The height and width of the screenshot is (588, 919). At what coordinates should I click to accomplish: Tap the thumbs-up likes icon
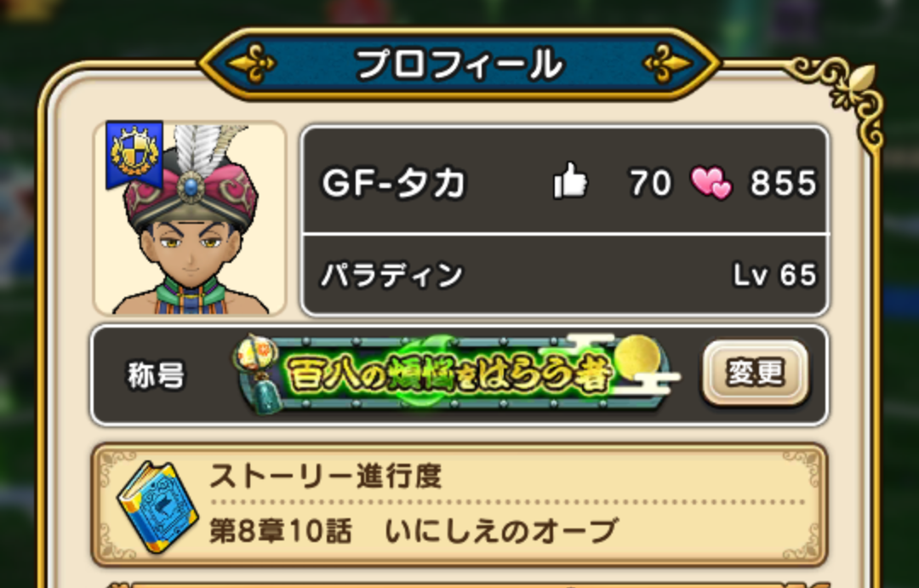(x=569, y=181)
